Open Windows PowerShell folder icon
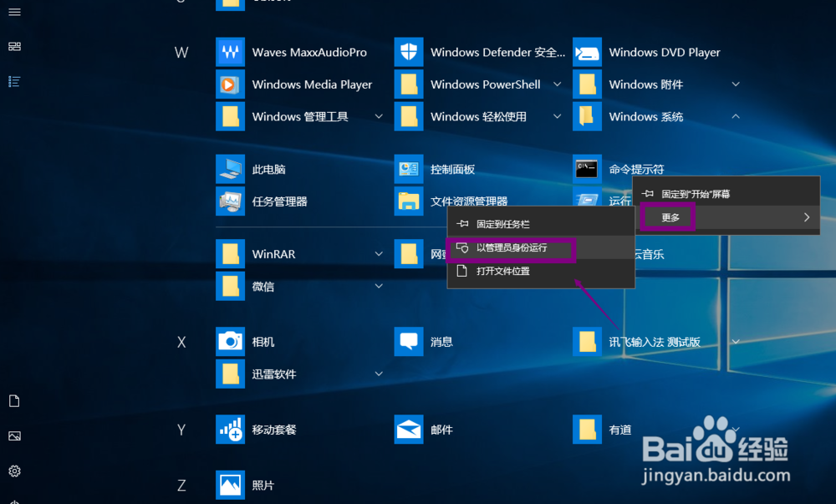Screen dimensions: 836x504 (409, 84)
